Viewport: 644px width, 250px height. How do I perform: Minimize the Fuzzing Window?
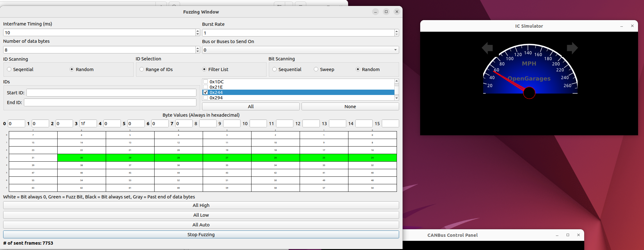pos(376,12)
